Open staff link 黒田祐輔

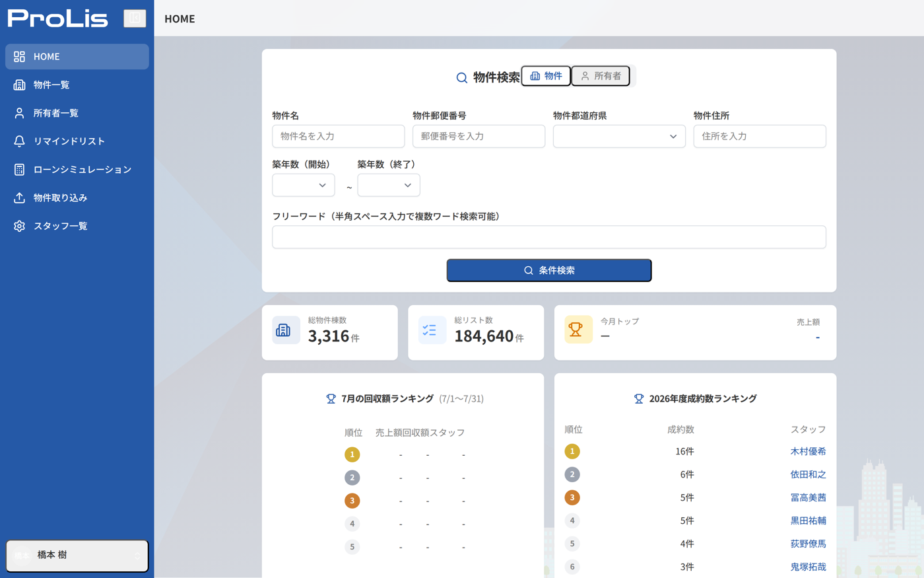(x=808, y=521)
